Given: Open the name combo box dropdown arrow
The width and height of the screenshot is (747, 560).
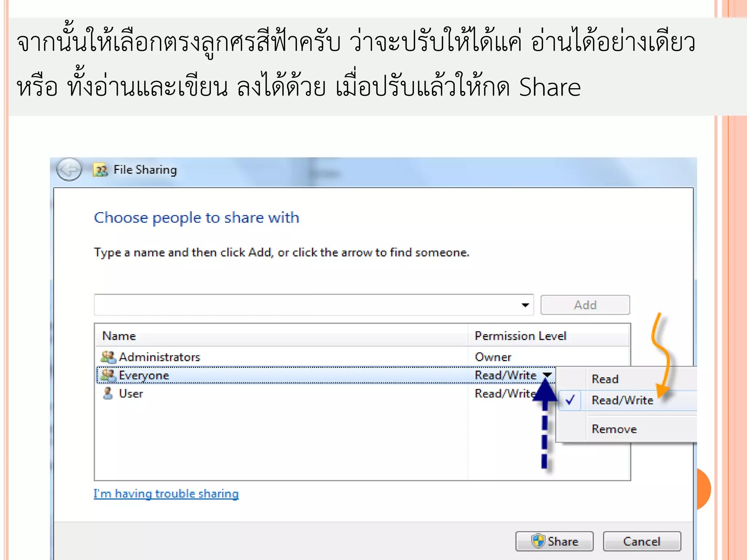Looking at the screenshot, I should pos(525,305).
